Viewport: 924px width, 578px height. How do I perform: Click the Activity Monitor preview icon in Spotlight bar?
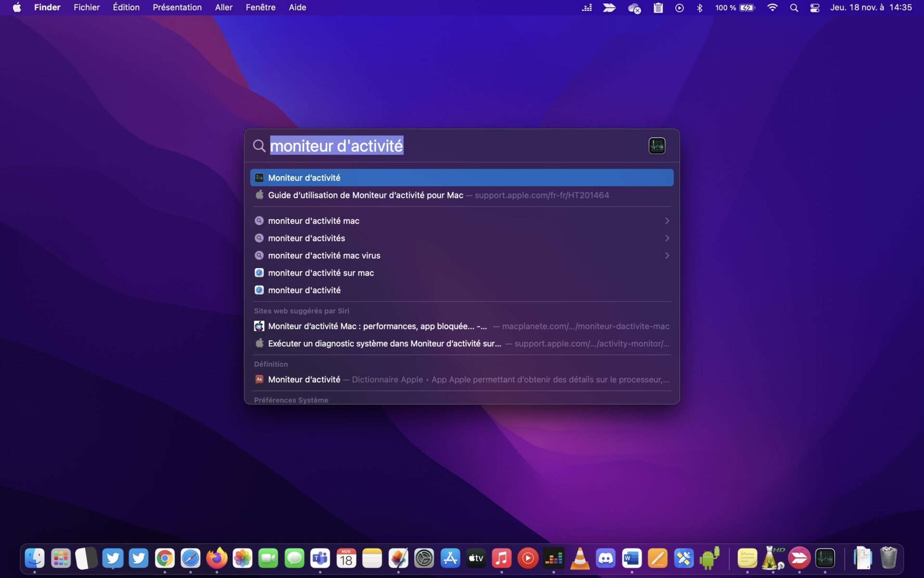coord(657,145)
